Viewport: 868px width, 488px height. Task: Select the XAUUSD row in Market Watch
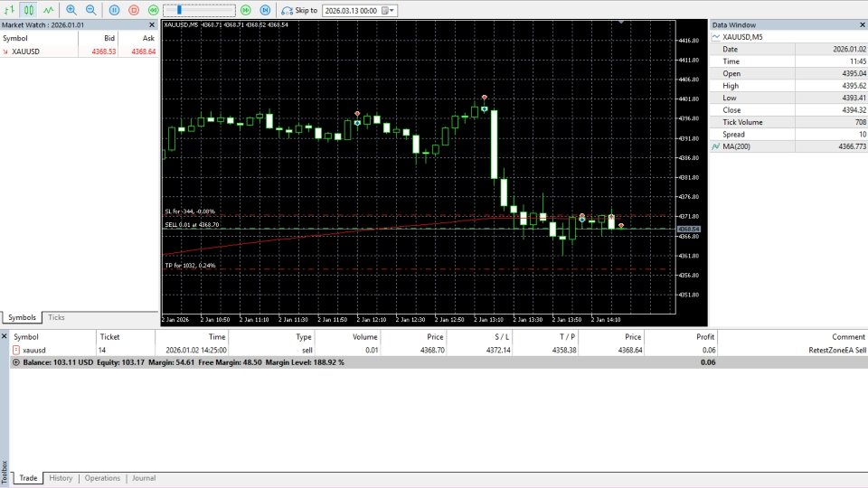[80, 52]
